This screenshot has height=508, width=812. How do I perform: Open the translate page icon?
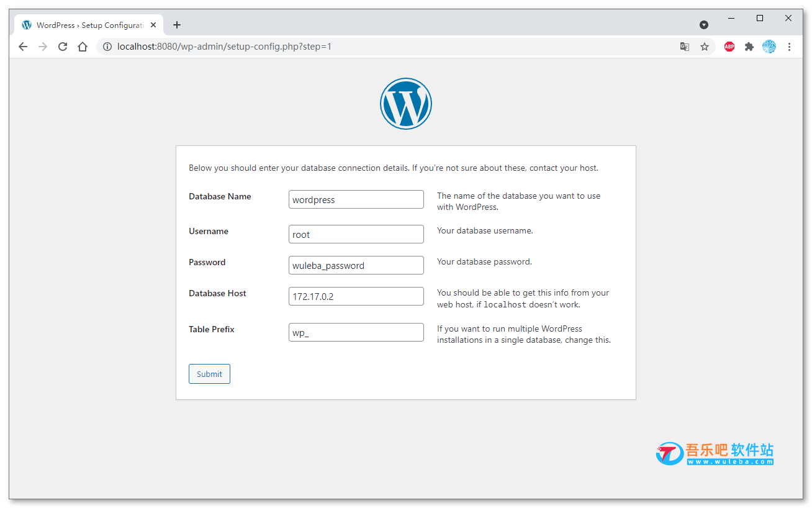pos(685,47)
